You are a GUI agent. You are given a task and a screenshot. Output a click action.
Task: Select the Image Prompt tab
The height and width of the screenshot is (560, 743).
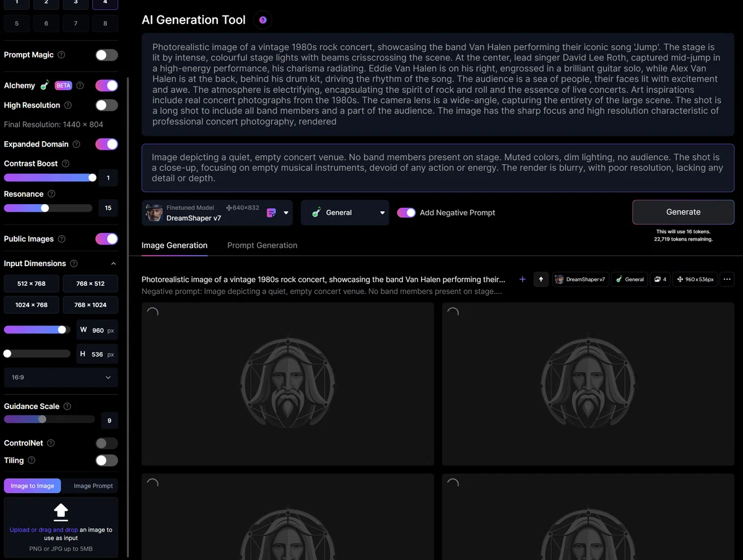coord(93,486)
